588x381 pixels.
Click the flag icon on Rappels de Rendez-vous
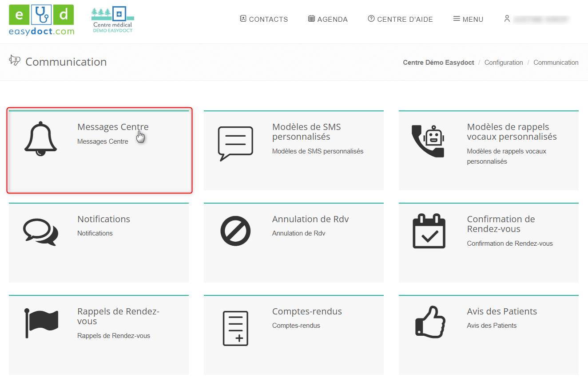(x=41, y=323)
